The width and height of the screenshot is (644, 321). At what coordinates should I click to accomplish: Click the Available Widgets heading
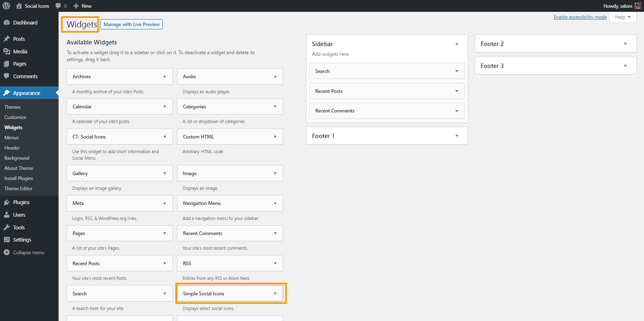[92, 42]
